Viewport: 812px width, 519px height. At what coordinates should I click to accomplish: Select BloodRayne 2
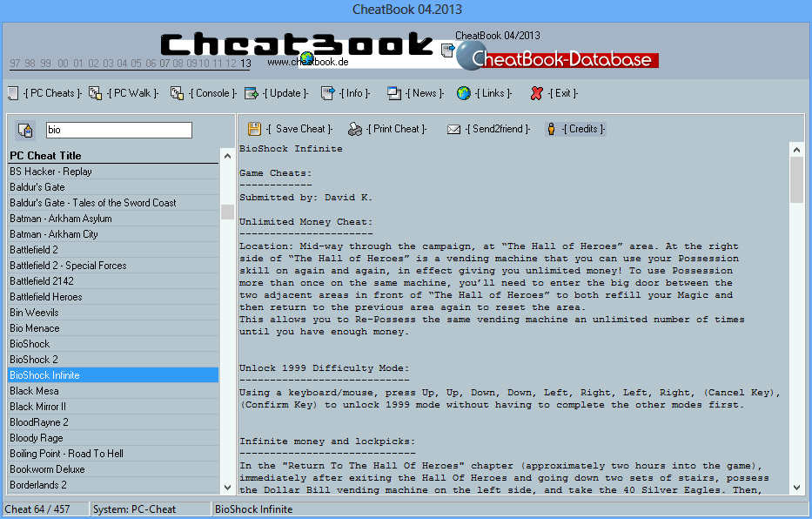click(113, 422)
